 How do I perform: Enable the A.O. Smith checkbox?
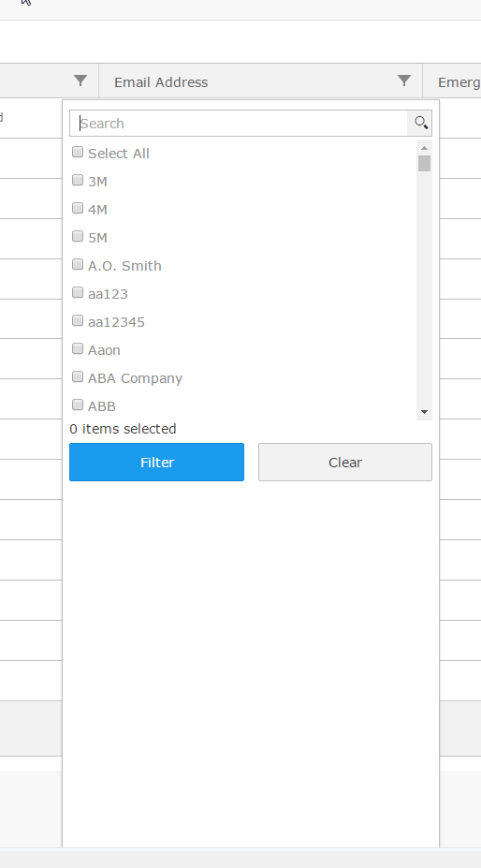(78, 264)
